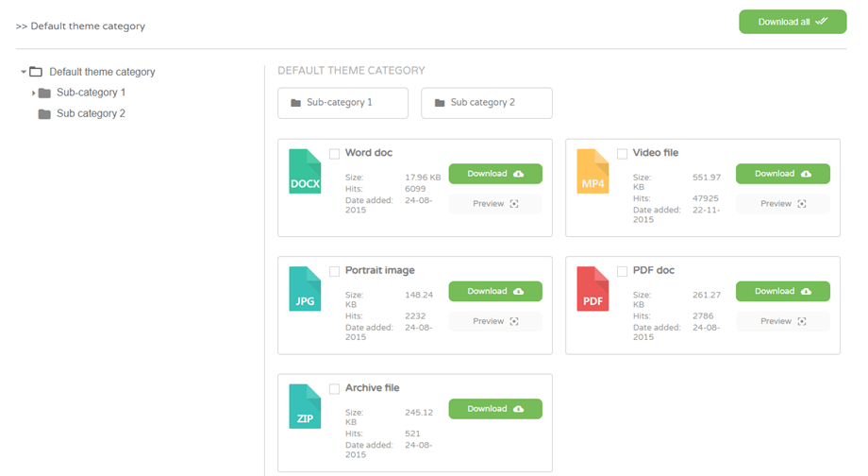Click the Sub category 2 folder icon in tree
This screenshot has width=868, height=476.
tap(44, 114)
